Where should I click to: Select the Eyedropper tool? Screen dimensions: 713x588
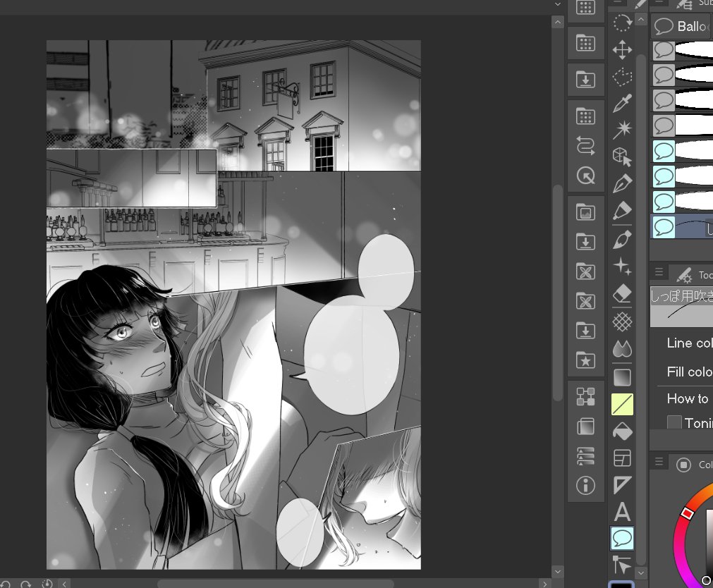(622, 103)
